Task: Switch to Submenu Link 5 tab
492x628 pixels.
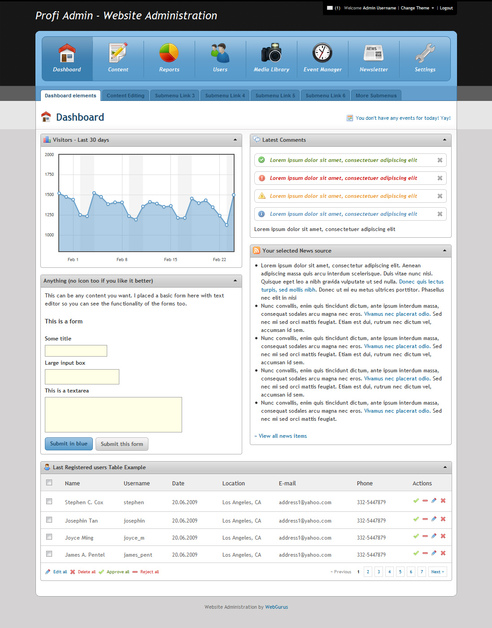Action: 275,96
